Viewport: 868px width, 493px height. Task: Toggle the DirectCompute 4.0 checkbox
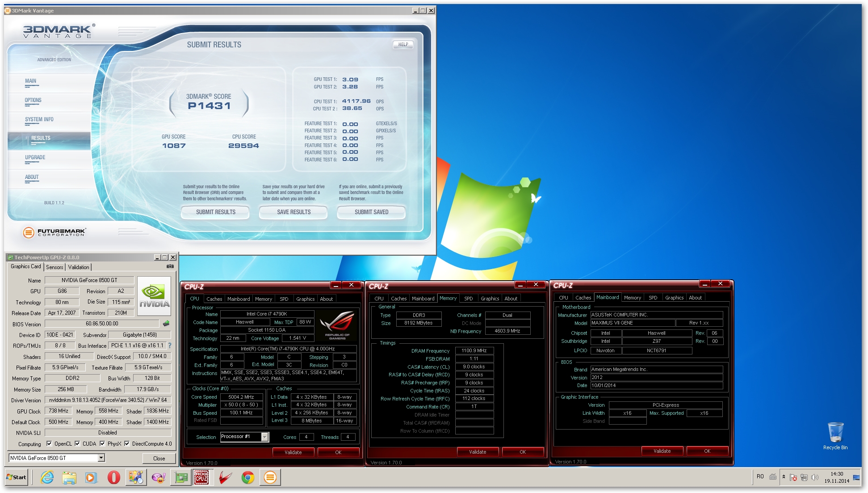click(x=127, y=444)
